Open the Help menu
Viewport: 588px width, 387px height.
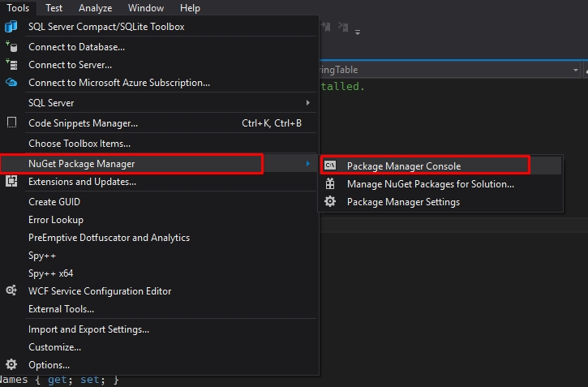click(190, 8)
